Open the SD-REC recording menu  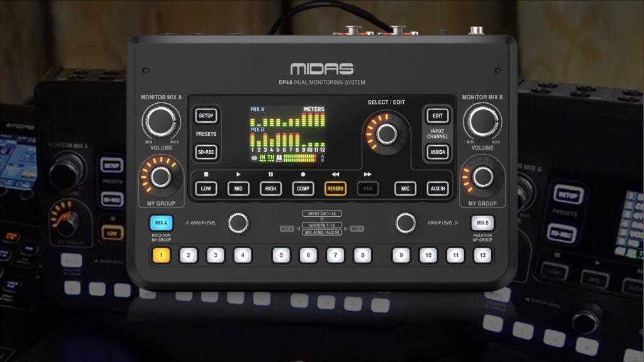[206, 153]
